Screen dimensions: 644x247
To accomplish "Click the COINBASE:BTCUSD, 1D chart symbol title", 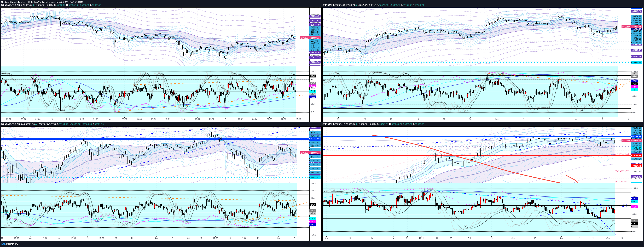I will pos(334,124).
